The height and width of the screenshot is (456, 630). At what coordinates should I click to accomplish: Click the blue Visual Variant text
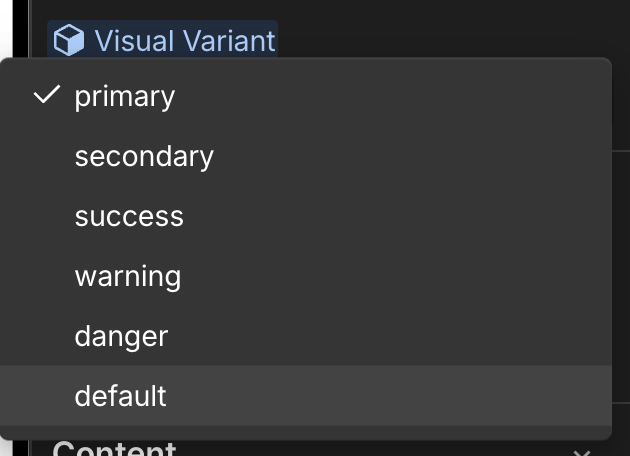[x=184, y=41]
